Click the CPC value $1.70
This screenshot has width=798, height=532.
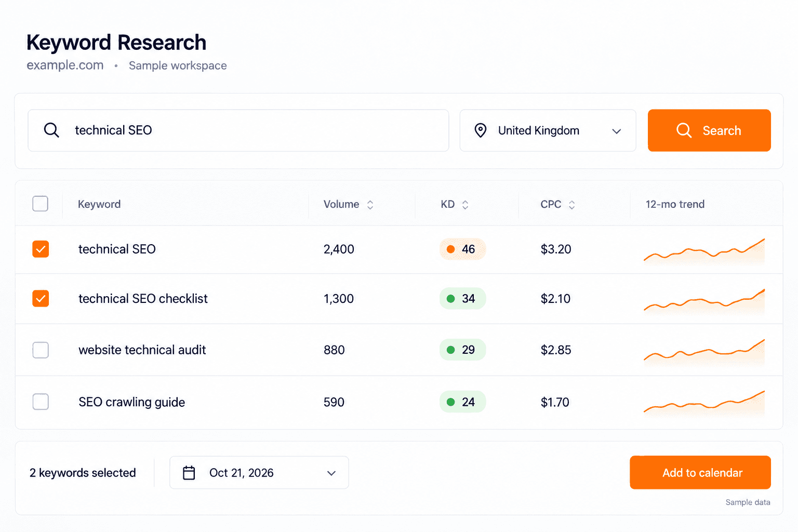click(555, 402)
